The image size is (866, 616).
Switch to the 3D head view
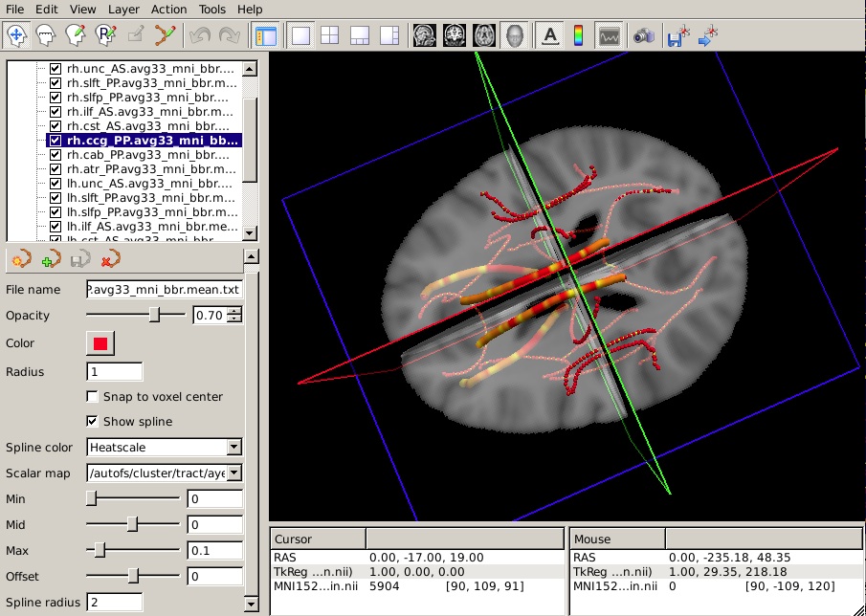pyautogui.click(x=514, y=36)
